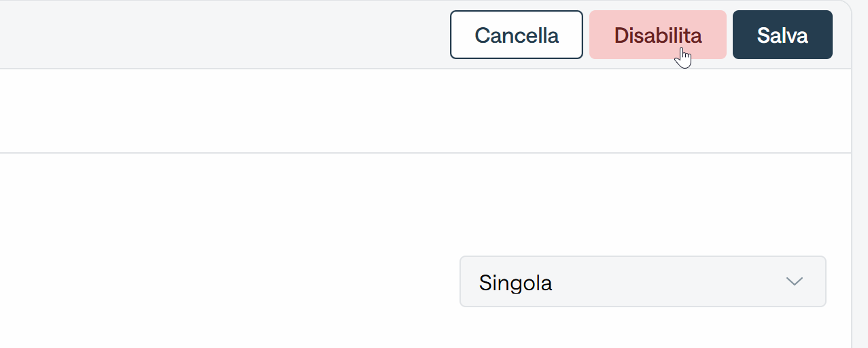868x348 pixels.
Task: Click the white-text button labeled Salva
Action: point(782,35)
